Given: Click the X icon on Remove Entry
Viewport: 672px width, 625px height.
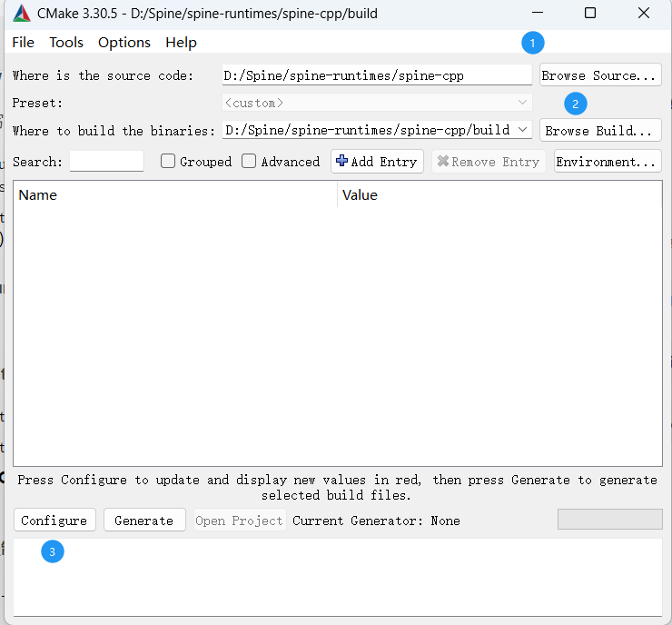Looking at the screenshot, I should pos(443,161).
